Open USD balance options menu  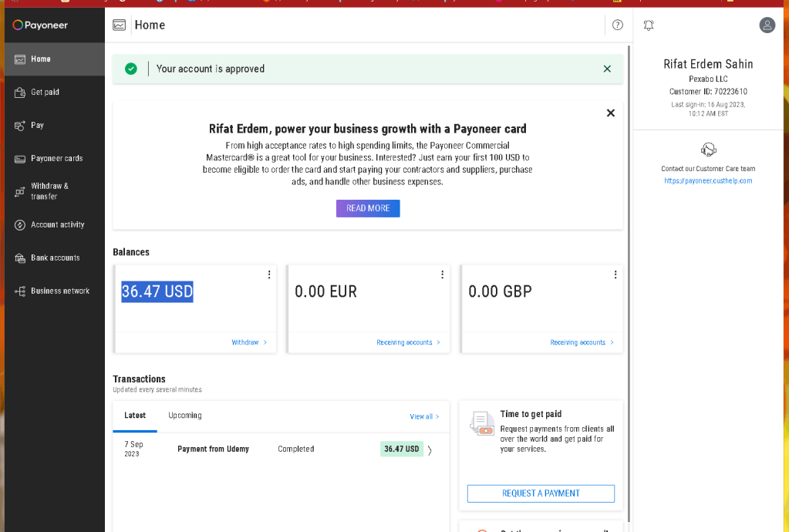pyautogui.click(x=269, y=274)
